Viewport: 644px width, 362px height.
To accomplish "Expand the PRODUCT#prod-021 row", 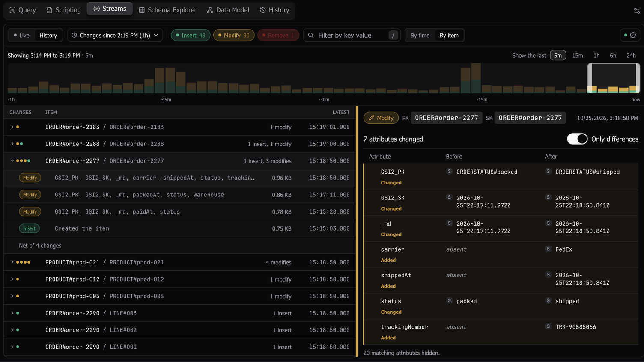I will coord(12,262).
